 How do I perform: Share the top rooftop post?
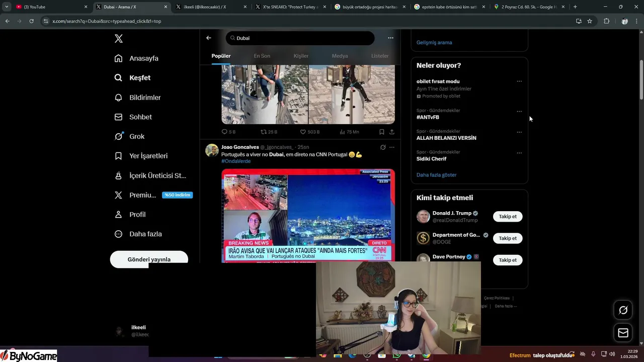point(392,132)
